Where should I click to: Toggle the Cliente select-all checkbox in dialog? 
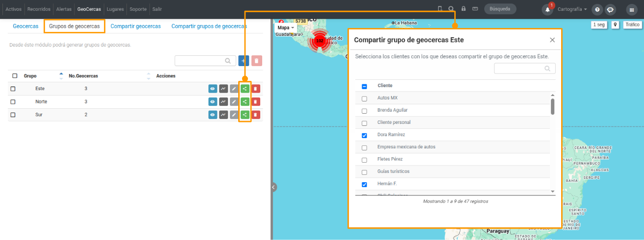[364, 86]
